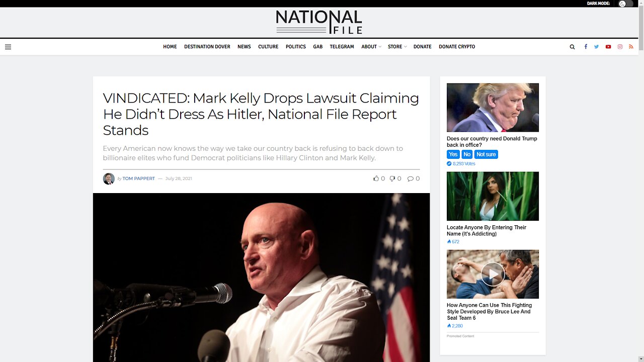Open the comments bubble icon
644x362 pixels.
[411, 178]
